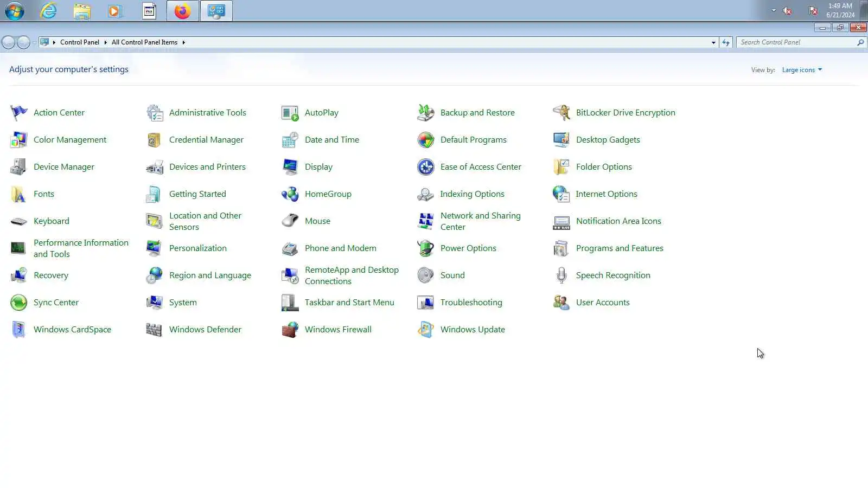
Task: Open the Windows Start orb
Action: click(15, 11)
